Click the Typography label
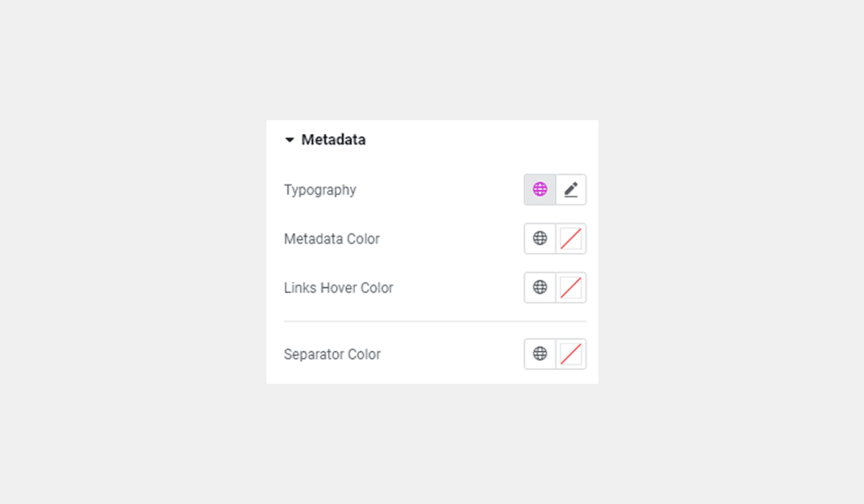This screenshot has height=504, width=864. (320, 189)
